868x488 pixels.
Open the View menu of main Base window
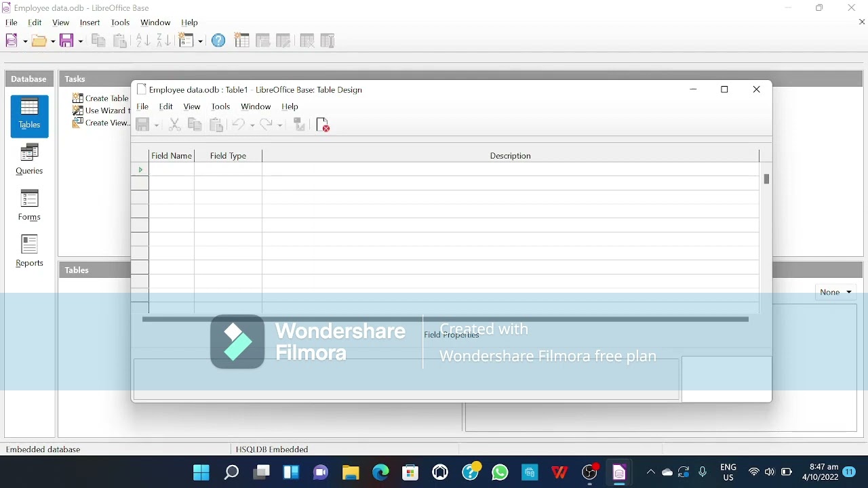point(61,22)
